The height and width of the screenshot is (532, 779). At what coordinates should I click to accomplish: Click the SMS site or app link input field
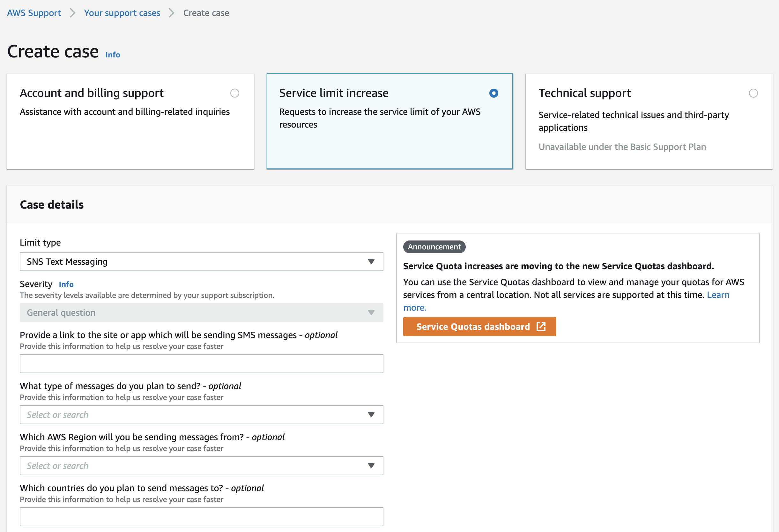click(201, 364)
